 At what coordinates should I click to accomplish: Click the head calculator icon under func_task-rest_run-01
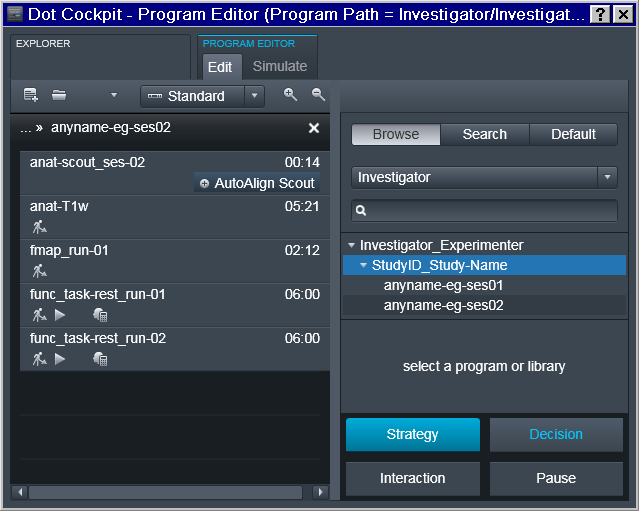[x=100, y=315]
